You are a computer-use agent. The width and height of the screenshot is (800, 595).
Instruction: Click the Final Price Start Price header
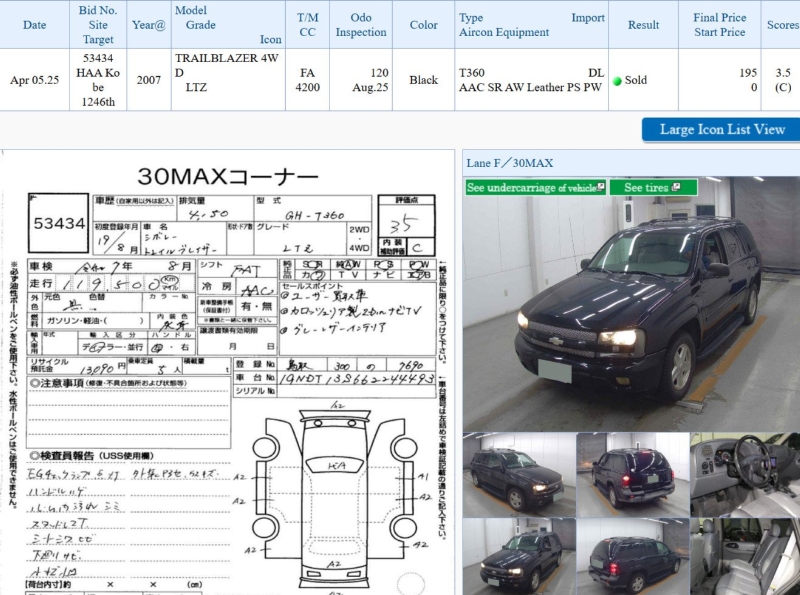[x=719, y=25]
